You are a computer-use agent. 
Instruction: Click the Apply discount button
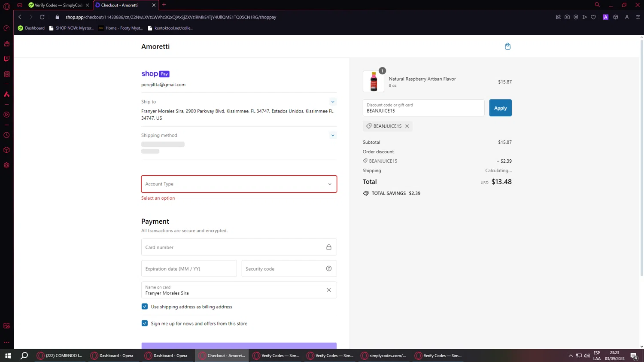(x=500, y=108)
